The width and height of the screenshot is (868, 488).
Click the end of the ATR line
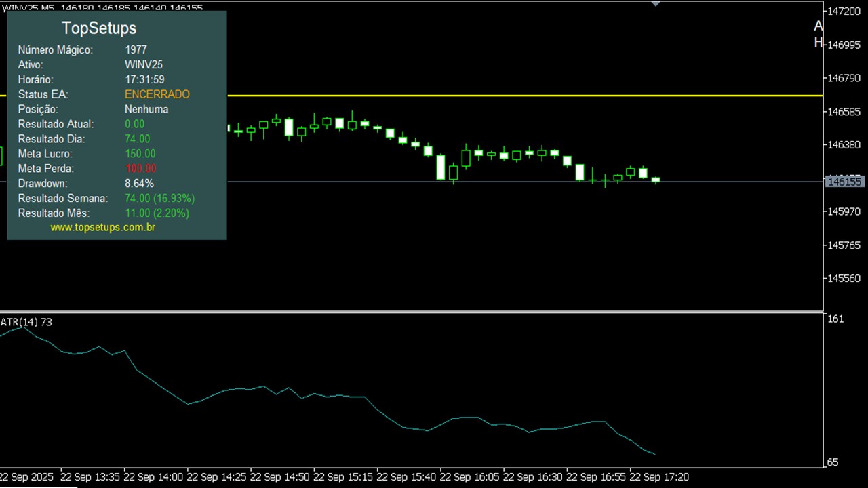click(654, 454)
